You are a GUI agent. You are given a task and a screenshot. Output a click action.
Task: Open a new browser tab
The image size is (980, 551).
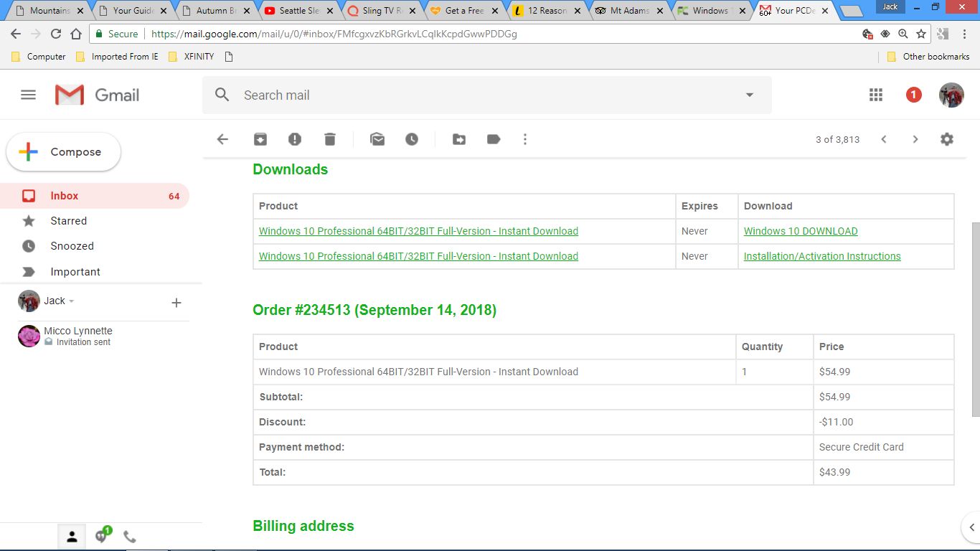point(852,11)
